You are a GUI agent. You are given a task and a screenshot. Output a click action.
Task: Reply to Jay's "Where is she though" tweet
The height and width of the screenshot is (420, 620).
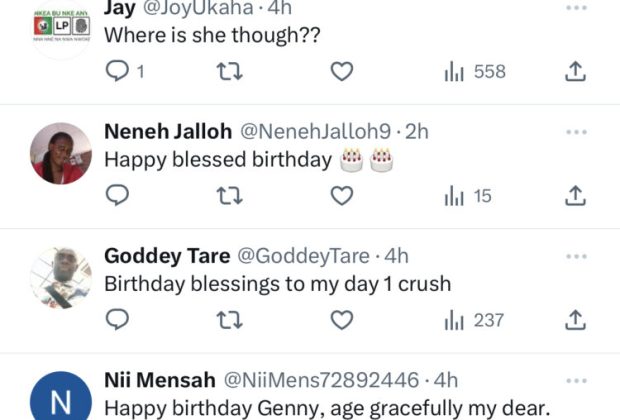[118, 71]
